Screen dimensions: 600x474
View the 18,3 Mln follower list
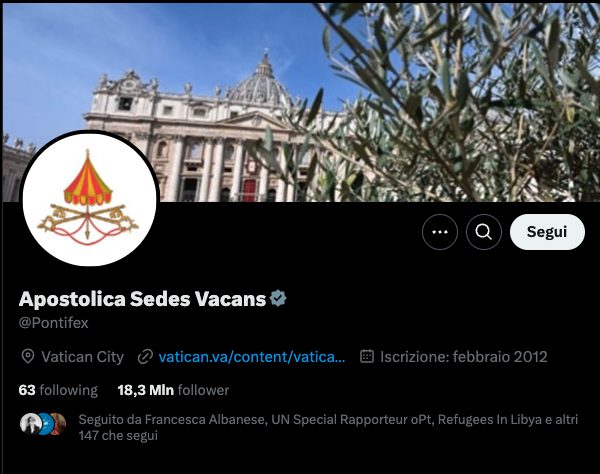pyautogui.click(x=173, y=390)
